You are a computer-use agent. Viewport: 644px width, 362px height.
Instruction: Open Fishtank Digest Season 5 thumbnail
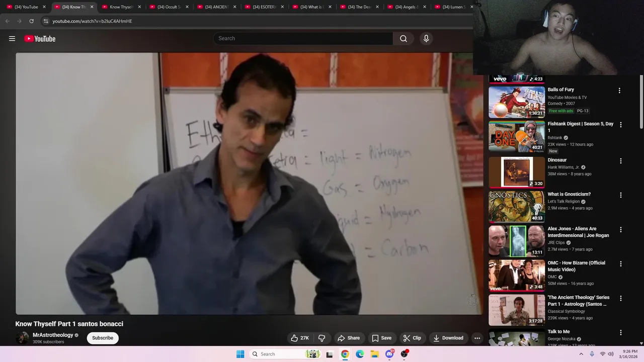[517, 136]
